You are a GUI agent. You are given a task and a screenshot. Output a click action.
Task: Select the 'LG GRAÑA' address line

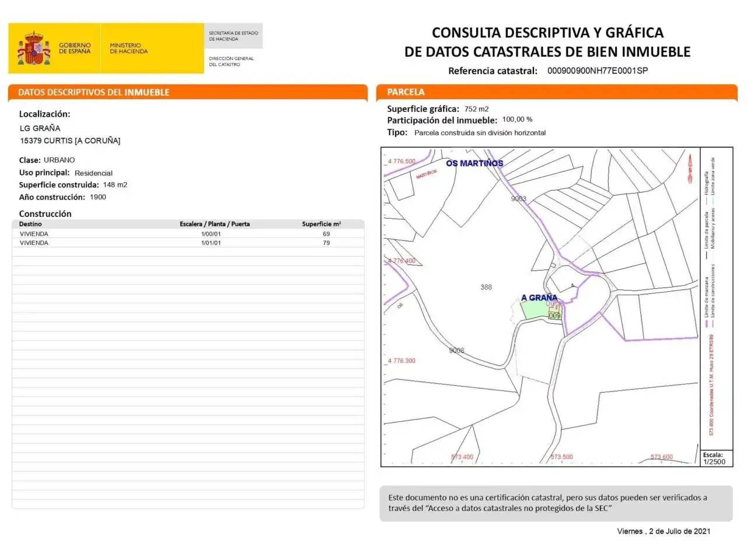tap(40, 128)
